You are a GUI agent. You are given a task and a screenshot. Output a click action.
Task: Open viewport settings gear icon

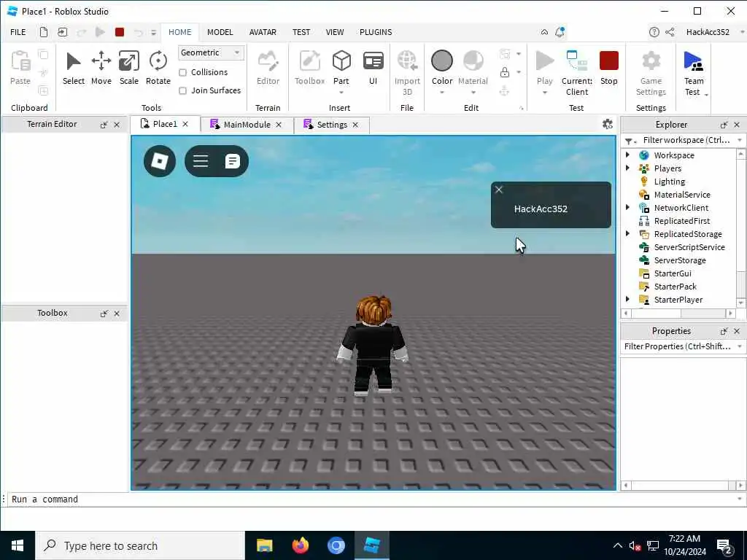[x=608, y=124]
